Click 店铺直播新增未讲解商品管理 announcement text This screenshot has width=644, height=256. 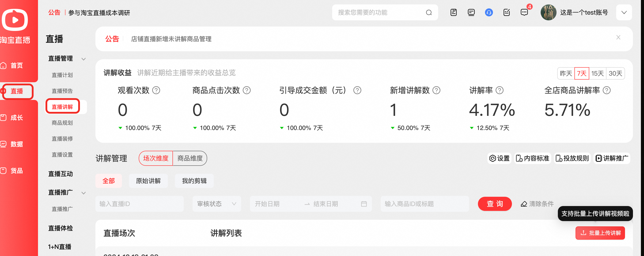(171, 39)
